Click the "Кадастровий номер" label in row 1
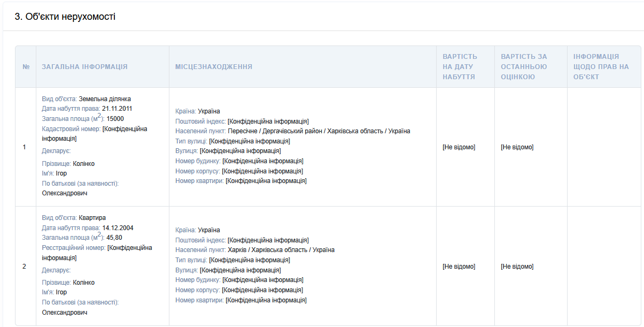 [x=71, y=129]
